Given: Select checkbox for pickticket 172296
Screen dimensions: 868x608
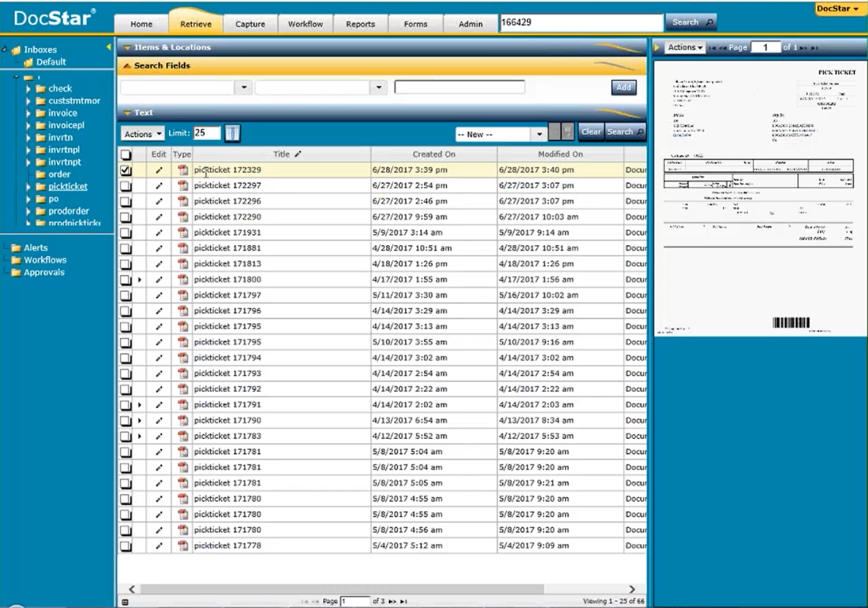Looking at the screenshot, I should pos(126,202).
